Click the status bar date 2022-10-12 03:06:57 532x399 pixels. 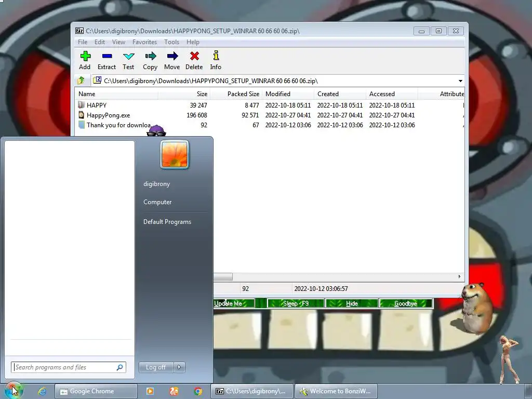(x=321, y=289)
